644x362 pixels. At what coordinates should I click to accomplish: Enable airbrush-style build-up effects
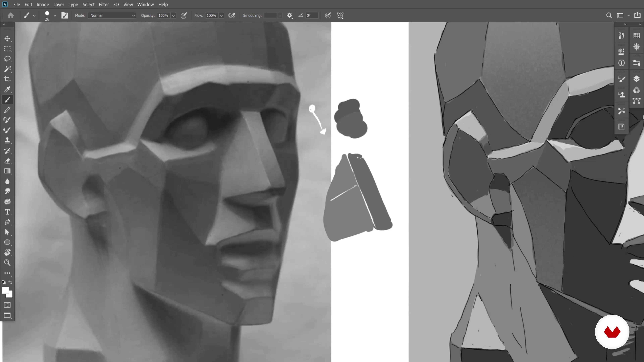(232, 15)
